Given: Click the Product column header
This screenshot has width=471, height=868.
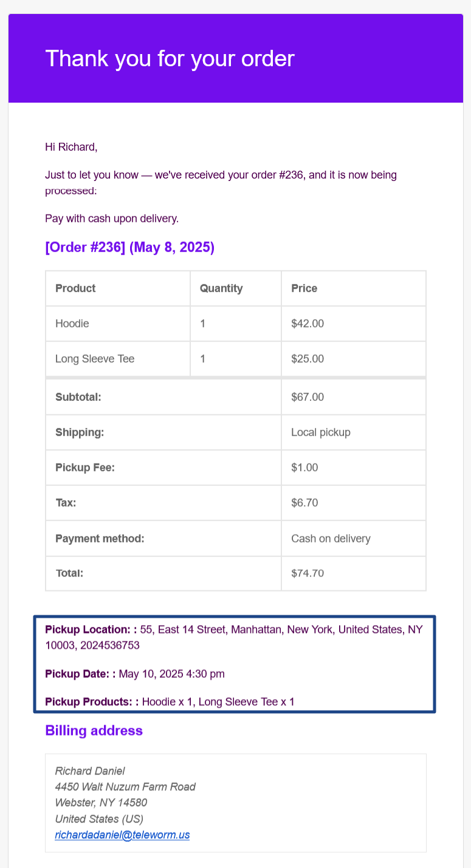Looking at the screenshot, I should (x=75, y=289).
